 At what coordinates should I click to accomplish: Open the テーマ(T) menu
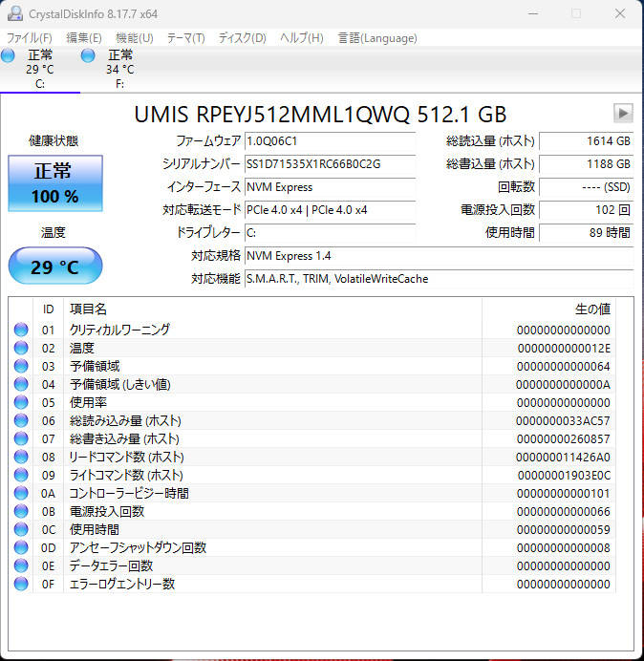(185, 38)
